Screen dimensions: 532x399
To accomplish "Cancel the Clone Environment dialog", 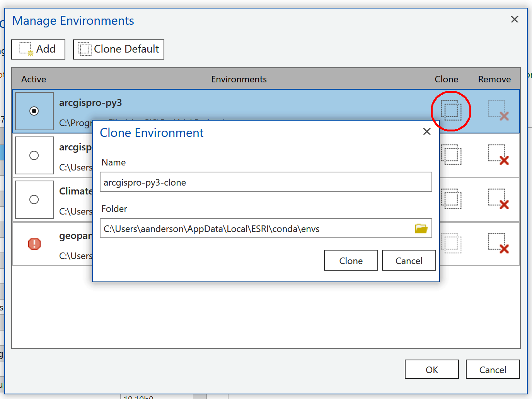I will coord(409,260).
